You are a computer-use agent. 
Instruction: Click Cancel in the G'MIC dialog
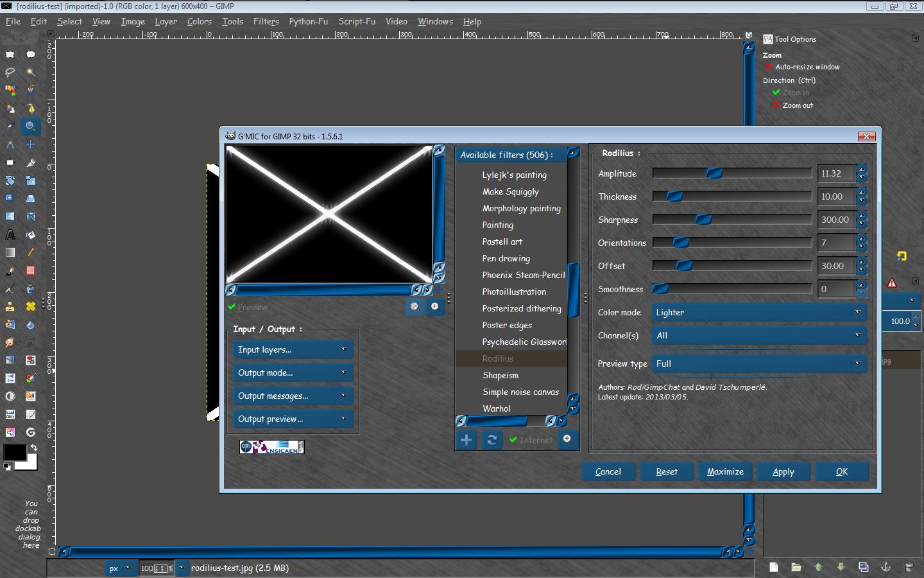(x=608, y=472)
